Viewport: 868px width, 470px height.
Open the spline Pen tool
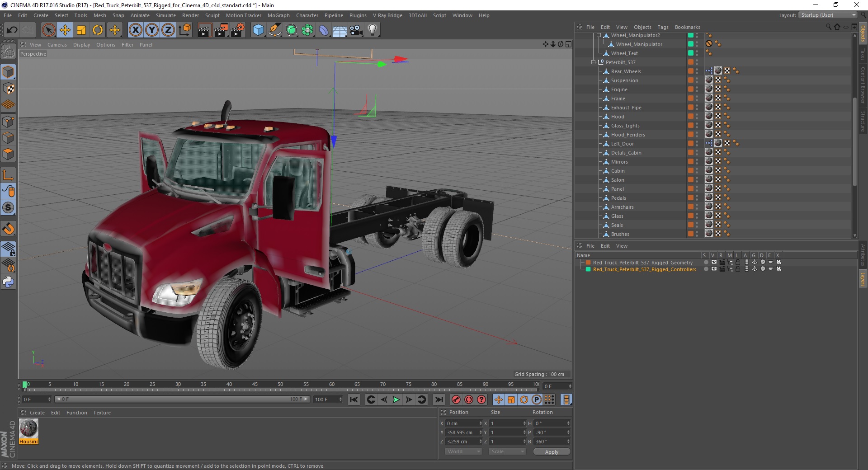275,30
